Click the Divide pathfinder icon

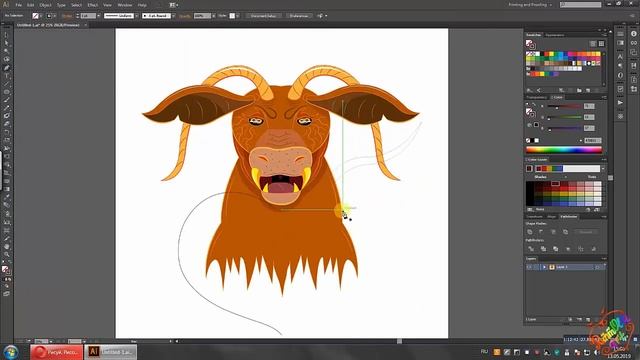(x=531, y=249)
